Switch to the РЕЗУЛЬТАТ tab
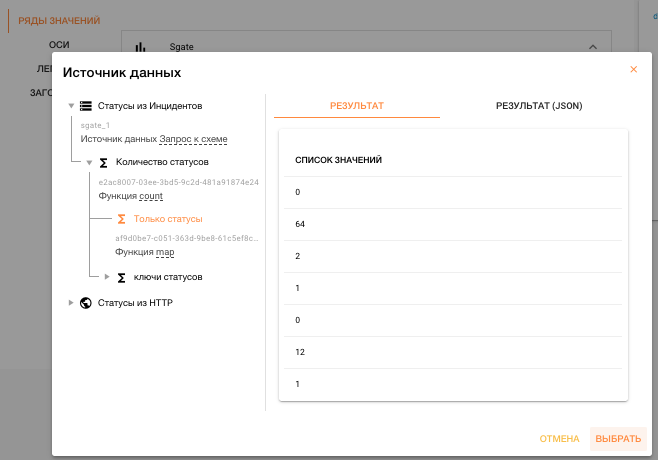 click(357, 106)
